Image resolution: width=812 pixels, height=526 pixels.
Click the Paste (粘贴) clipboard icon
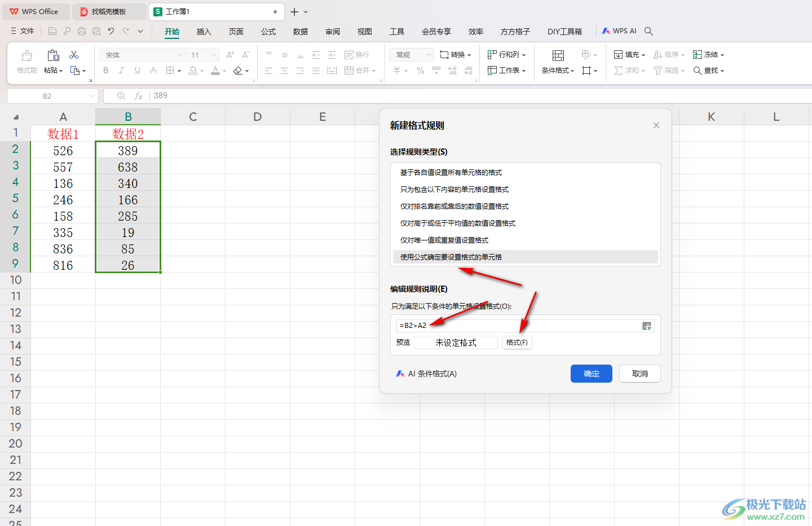pyautogui.click(x=53, y=55)
